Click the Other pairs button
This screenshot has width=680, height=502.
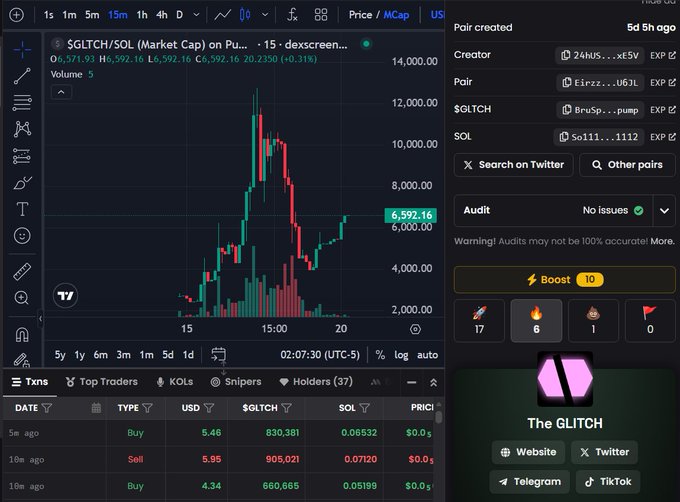click(627, 165)
